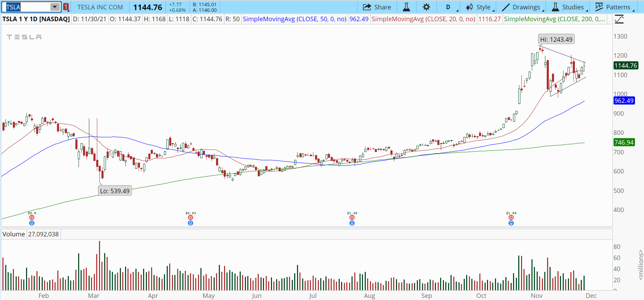Viewport: 644px width, 300px height.
Task: Click the TSLA symbol input field
Action: pos(27,7)
